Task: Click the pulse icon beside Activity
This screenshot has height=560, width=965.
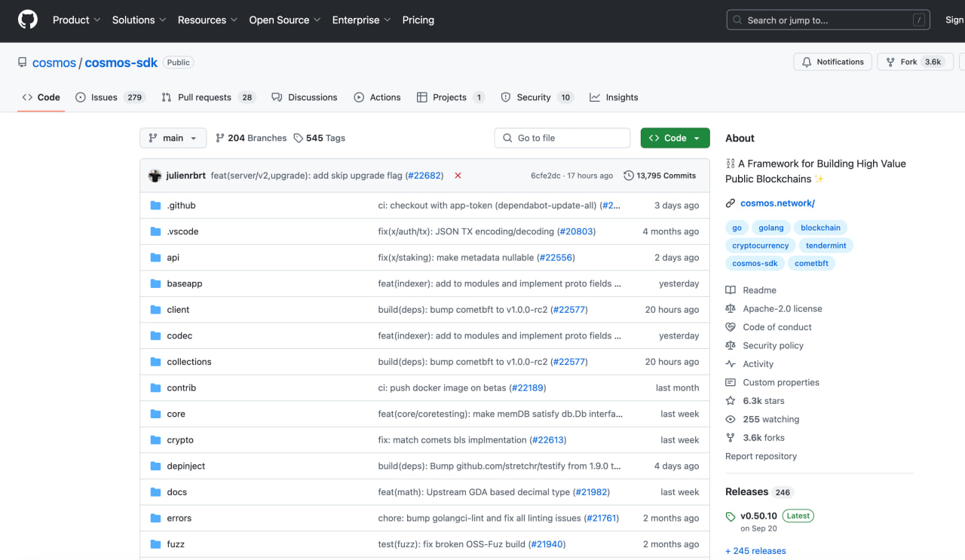Action: pyautogui.click(x=731, y=364)
